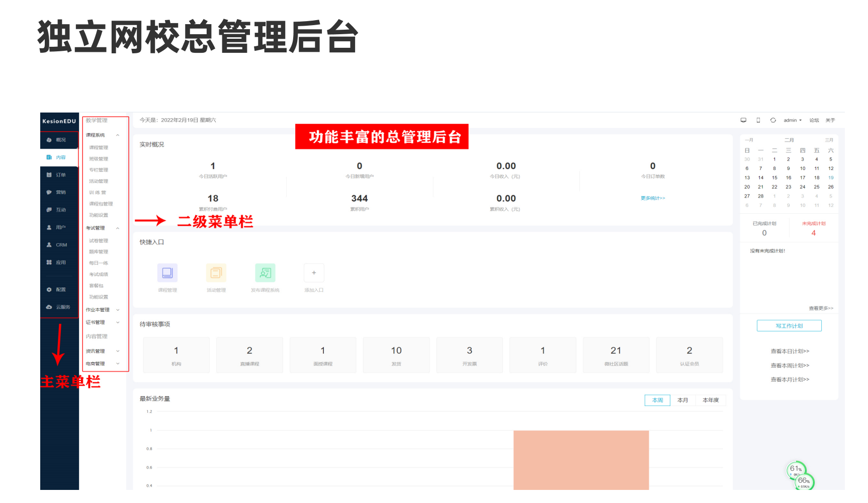
Task: Expand the 作业本管理 menu group
Action: pyautogui.click(x=118, y=310)
